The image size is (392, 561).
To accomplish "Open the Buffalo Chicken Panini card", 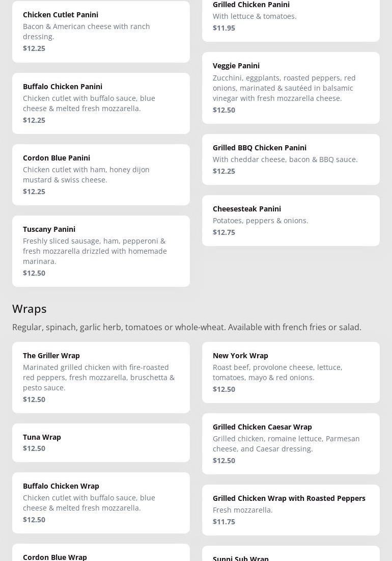I will click(x=101, y=103).
